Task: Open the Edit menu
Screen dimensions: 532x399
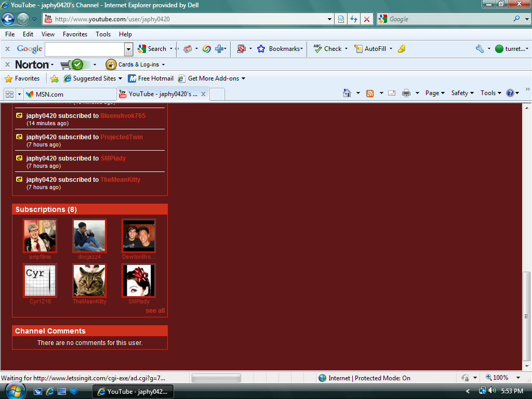Action: pyautogui.click(x=28, y=34)
